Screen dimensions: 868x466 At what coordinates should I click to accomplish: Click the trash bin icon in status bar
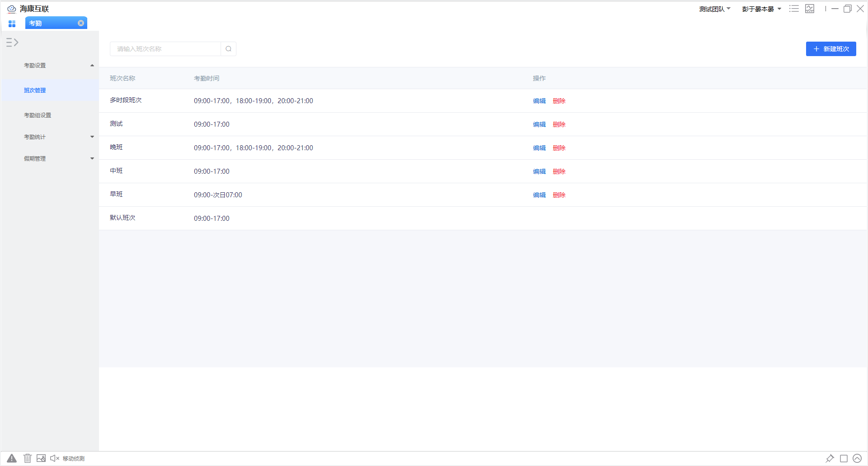28,458
